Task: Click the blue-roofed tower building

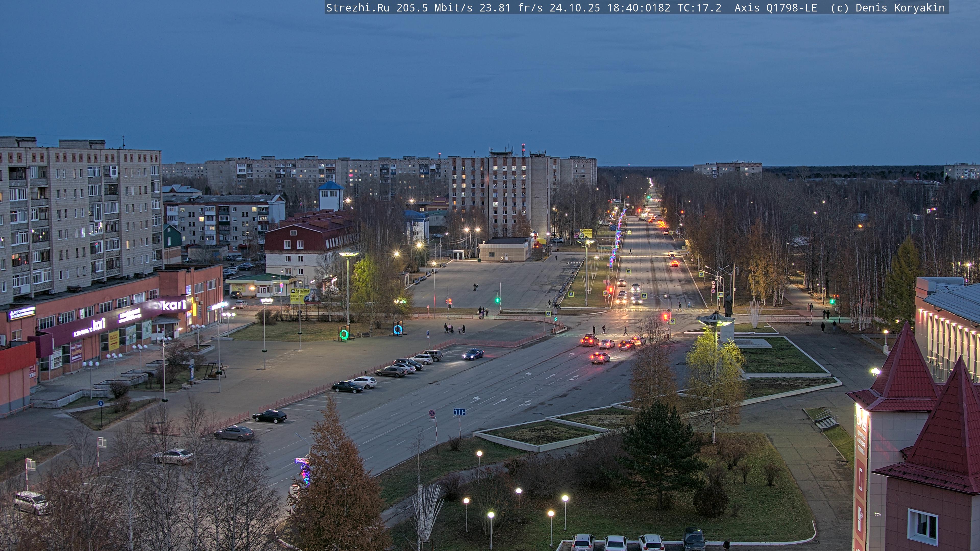Action: tap(330, 196)
